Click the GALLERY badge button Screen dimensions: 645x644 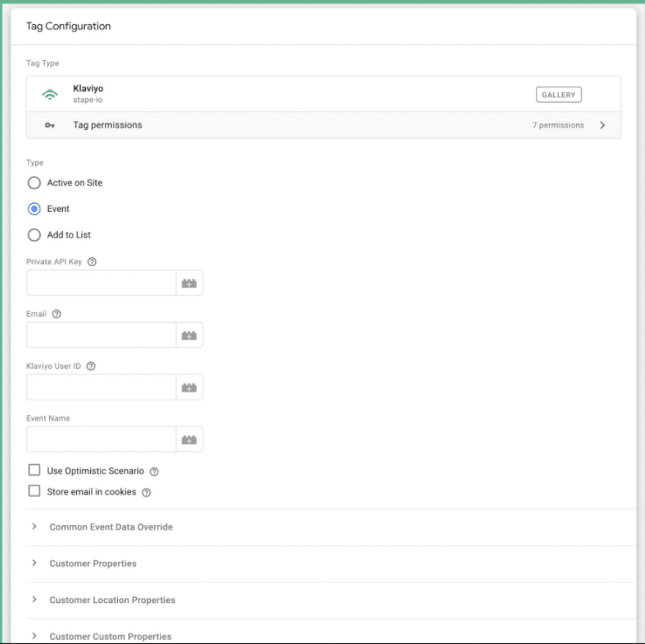(x=559, y=95)
